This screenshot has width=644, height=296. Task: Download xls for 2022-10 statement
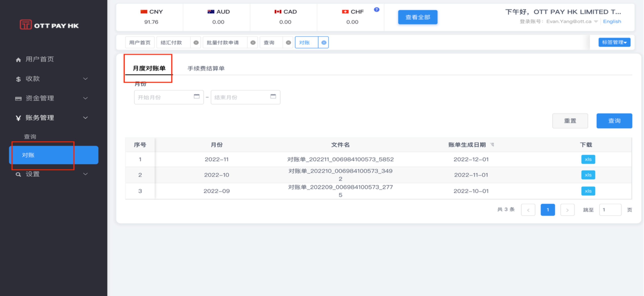tap(588, 175)
